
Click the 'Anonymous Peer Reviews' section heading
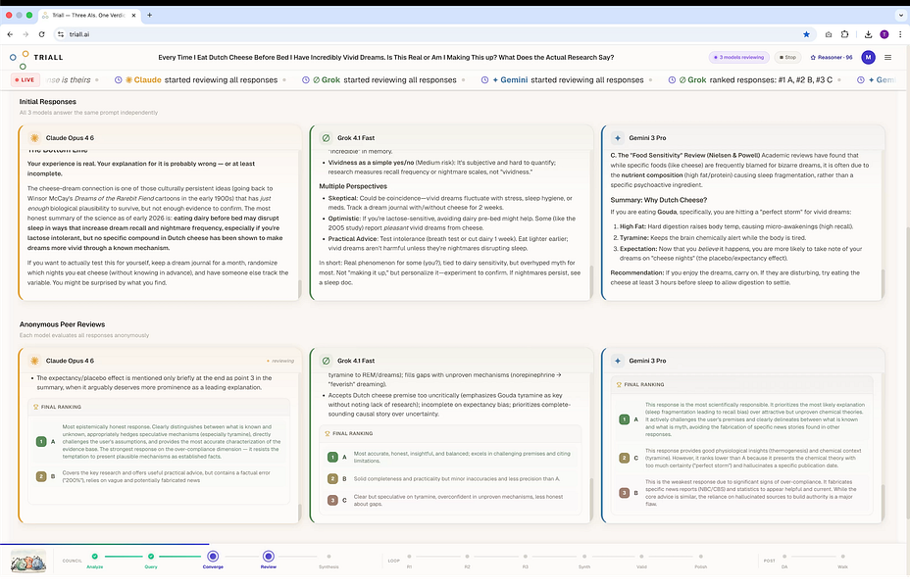(62, 324)
